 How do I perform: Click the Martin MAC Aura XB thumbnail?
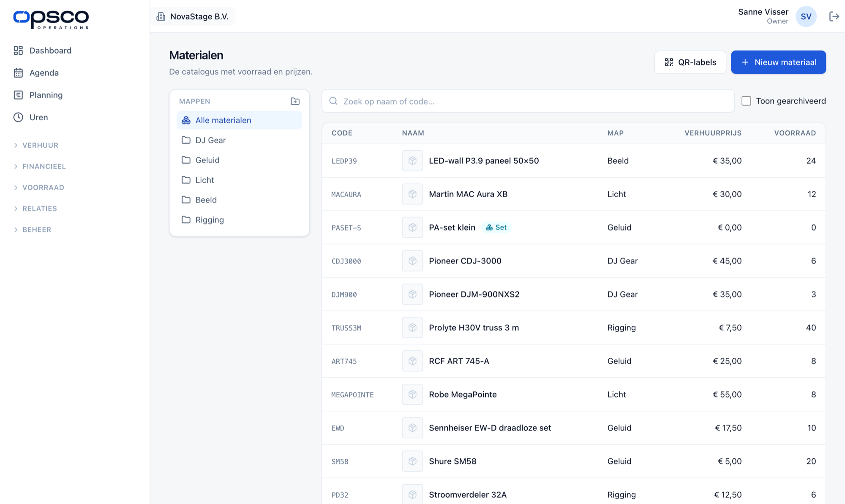412,194
